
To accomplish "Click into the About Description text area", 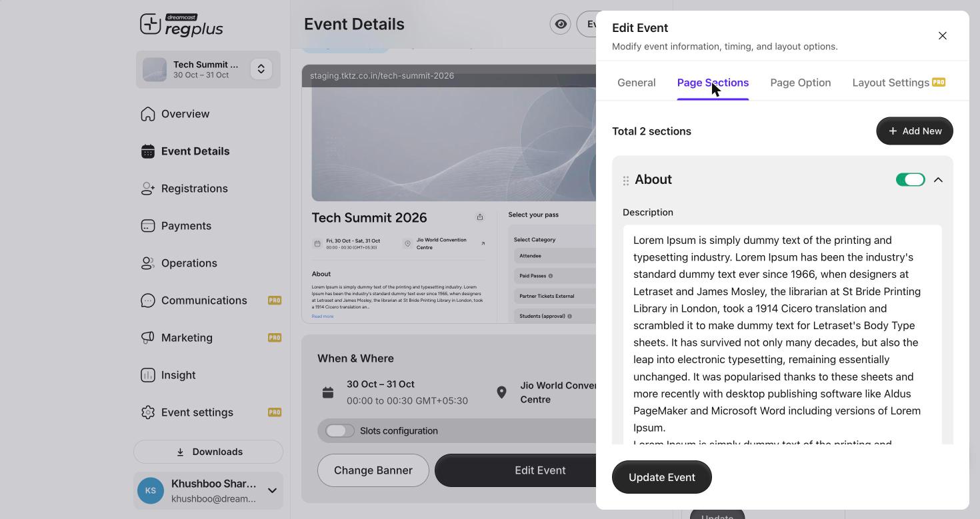I will 782,334.
